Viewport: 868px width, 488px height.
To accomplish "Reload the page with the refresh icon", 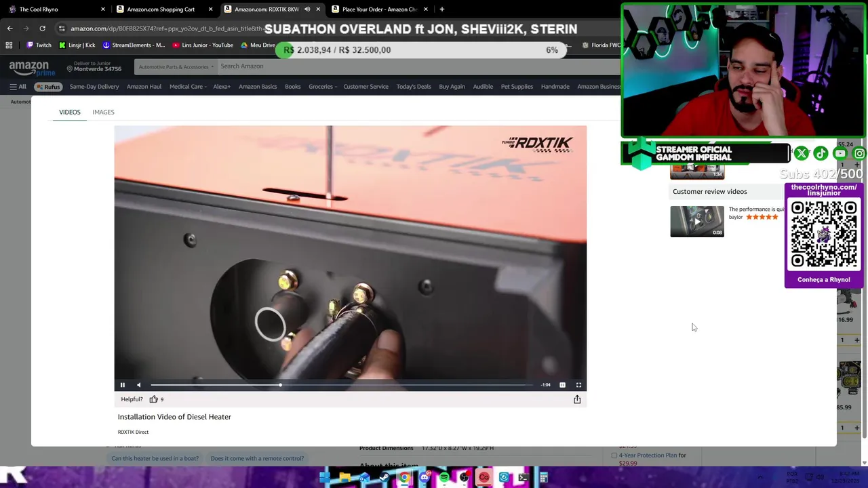I will [x=42, y=28].
